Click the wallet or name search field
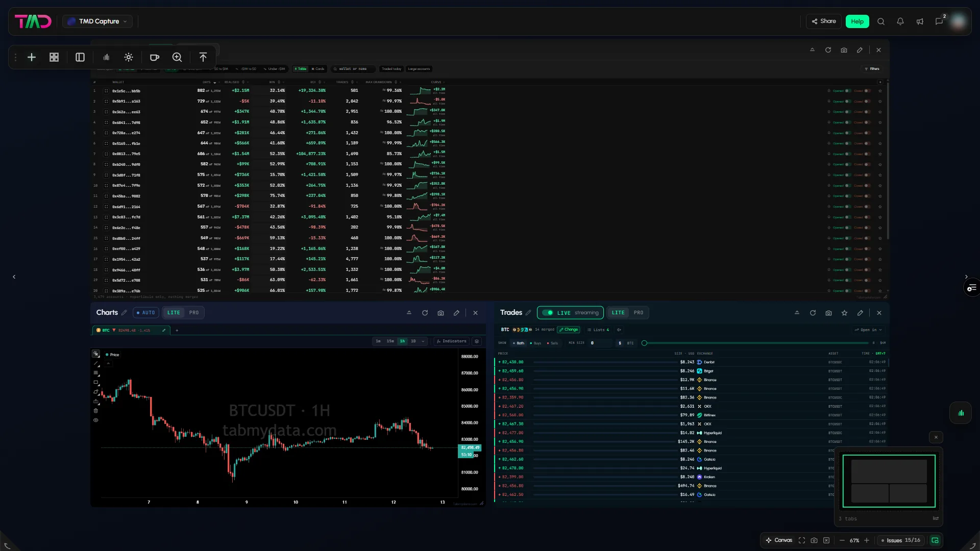This screenshot has height=551, width=980. [353, 69]
